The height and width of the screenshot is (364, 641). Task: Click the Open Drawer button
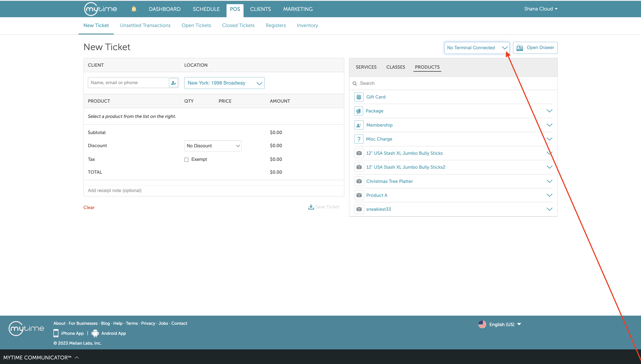pos(535,48)
